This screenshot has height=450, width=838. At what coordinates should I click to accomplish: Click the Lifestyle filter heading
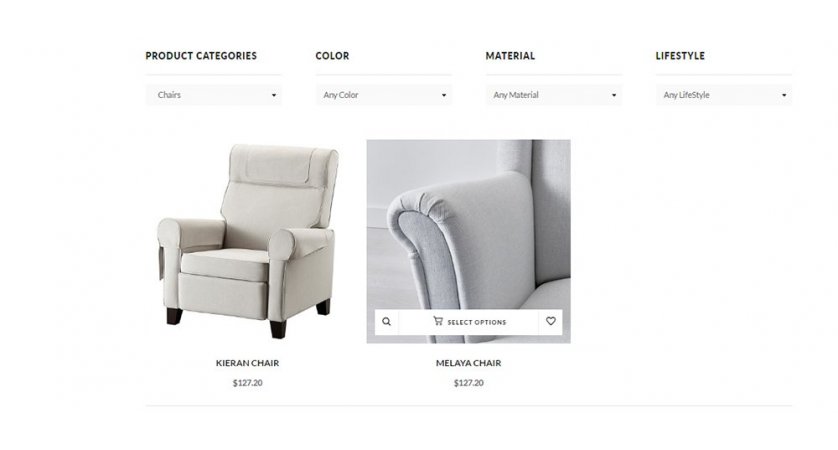680,56
